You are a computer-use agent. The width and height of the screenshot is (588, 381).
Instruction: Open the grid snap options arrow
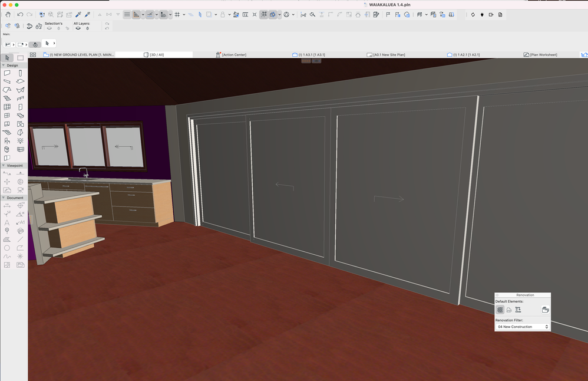pyautogui.click(x=184, y=15)
